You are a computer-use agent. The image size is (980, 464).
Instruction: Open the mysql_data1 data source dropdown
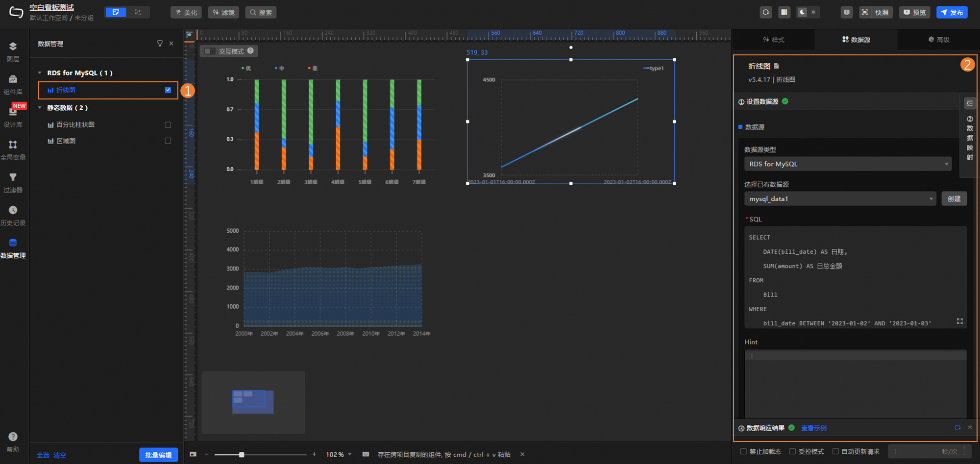point(840,198)
